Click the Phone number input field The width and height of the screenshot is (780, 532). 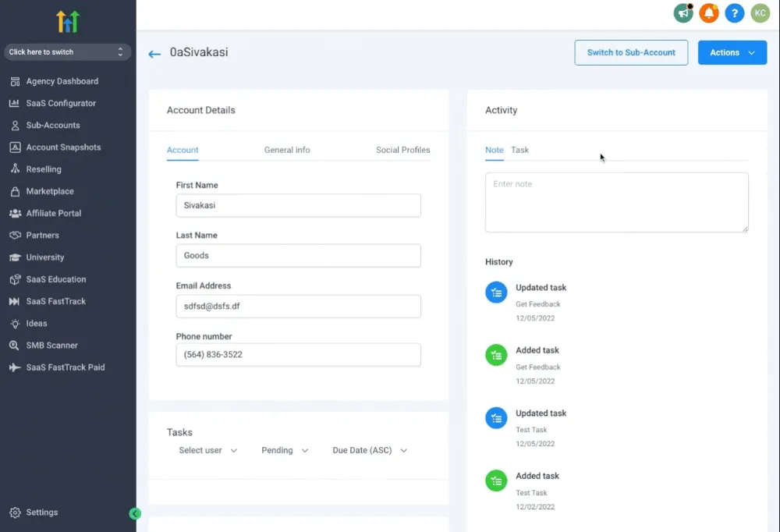point(299,355)
